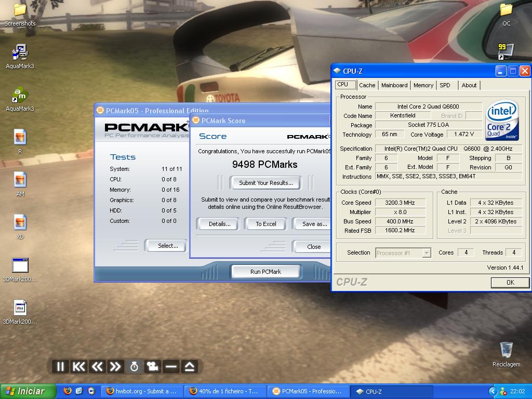
Task: Expand hidden tray icons with arrow
Action: click(493, 392)
